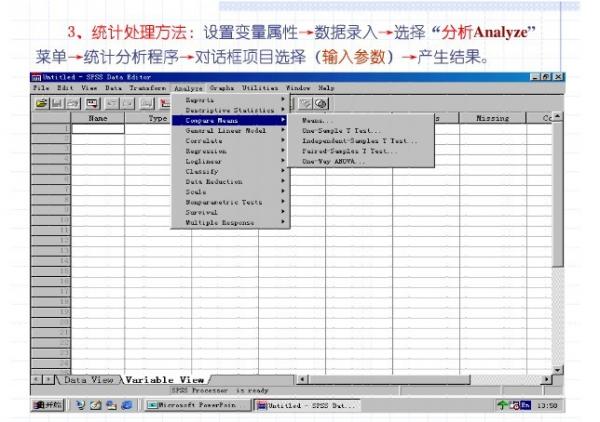This screenshot has width=600, height=422.
Task: Open the Window menu
Action: coord(298,88)
